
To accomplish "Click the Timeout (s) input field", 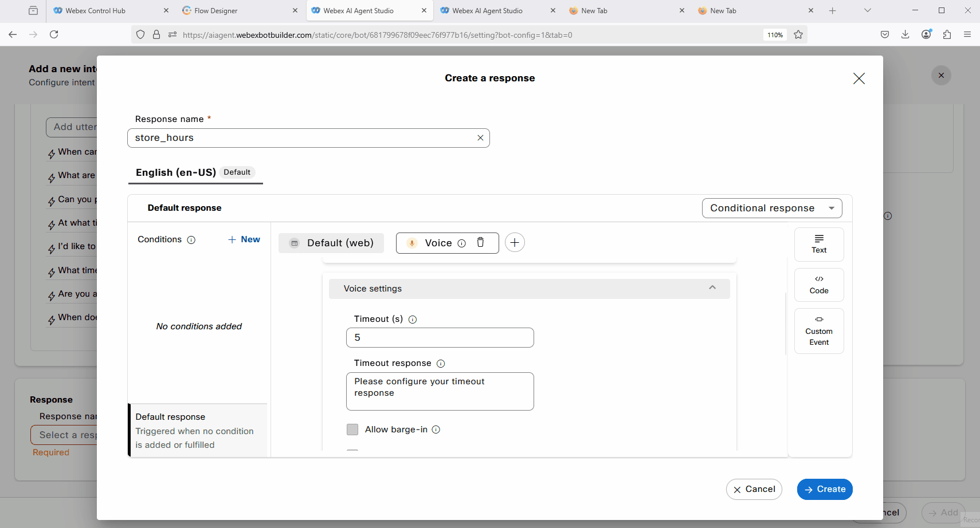I will pyautogui.click(x=440, y=337).
